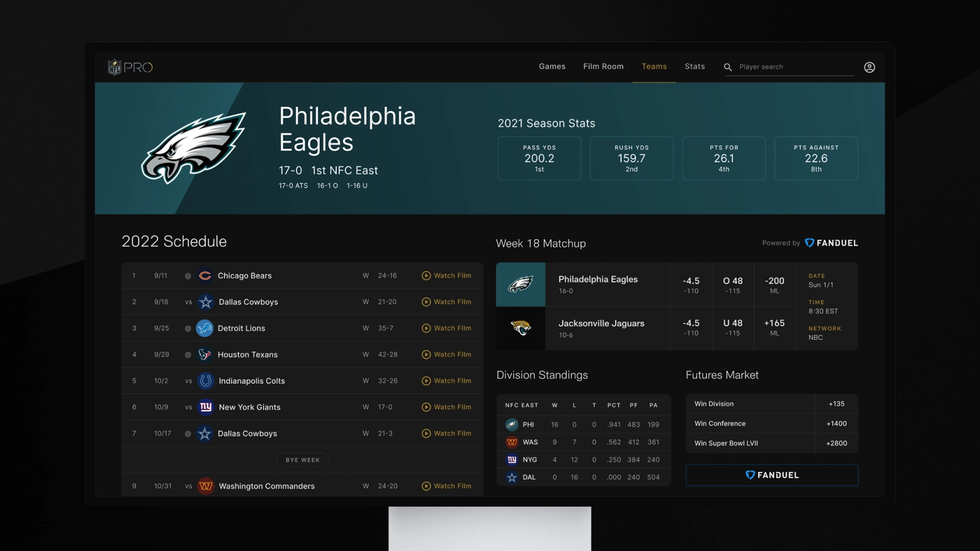Click the Jacksonville Jaguars matchup name
980x551 pixels.
click(601, 323)
